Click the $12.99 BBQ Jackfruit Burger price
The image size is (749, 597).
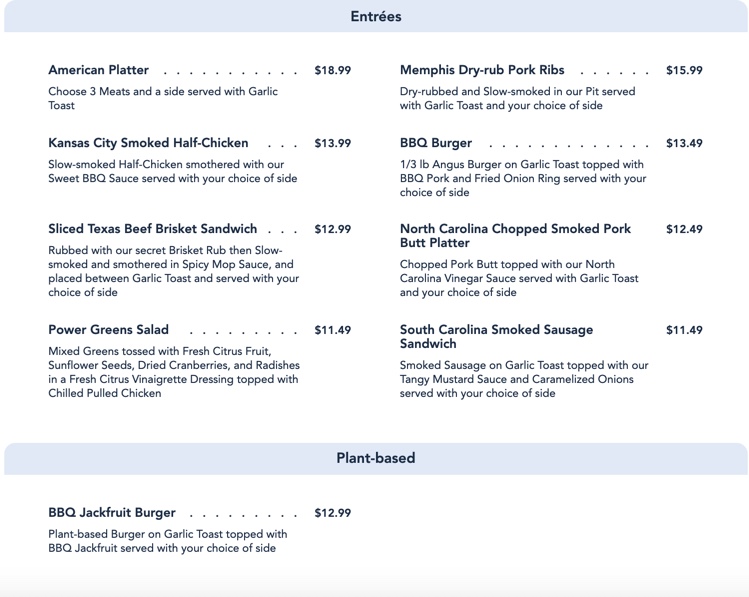(332, 514)
